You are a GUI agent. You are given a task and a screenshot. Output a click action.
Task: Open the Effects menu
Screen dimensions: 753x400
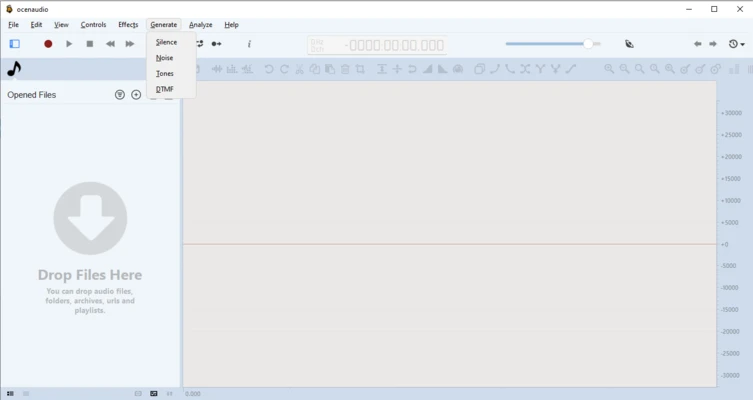coord(128,24)
